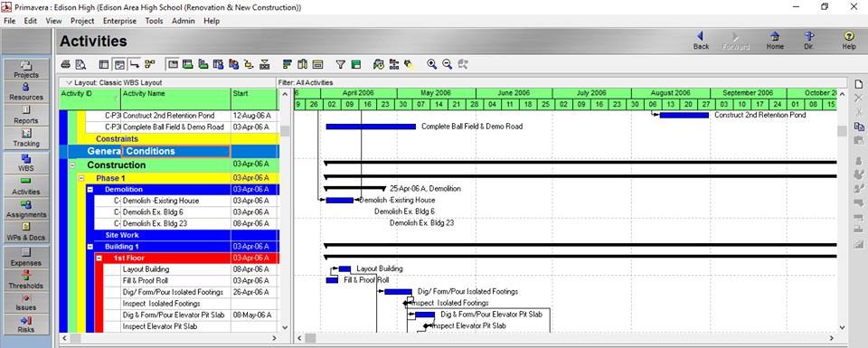This screenshot has height=348, width=868.
Task: Open Print Preview from the toolbar
Action: click(80, 64)
